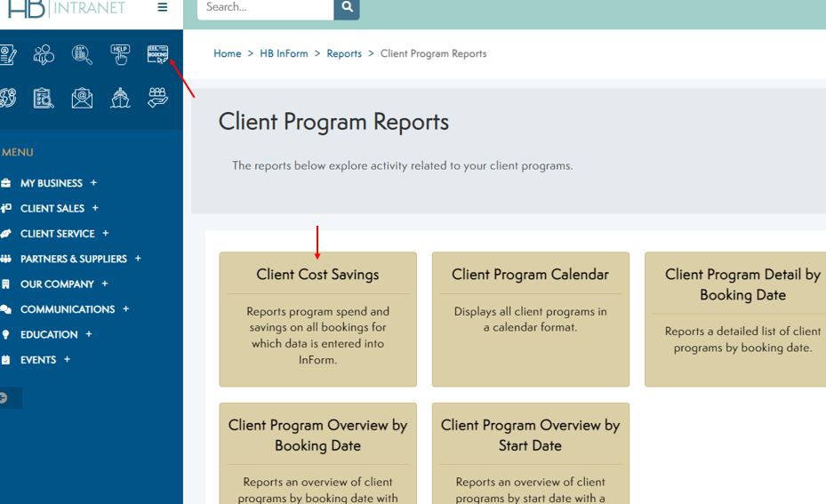826x504 pixels.
Task: Open the cruise ship icon
Action: 120,98
